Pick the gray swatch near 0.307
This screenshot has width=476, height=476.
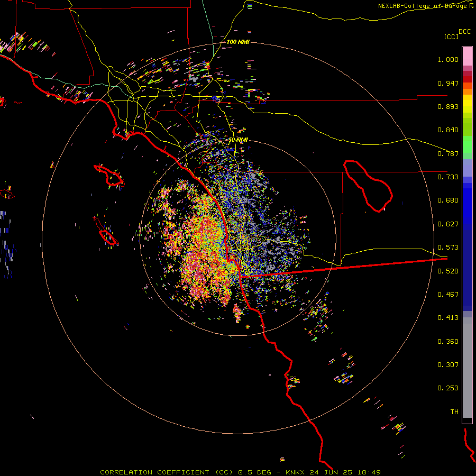tap(467, 368)
